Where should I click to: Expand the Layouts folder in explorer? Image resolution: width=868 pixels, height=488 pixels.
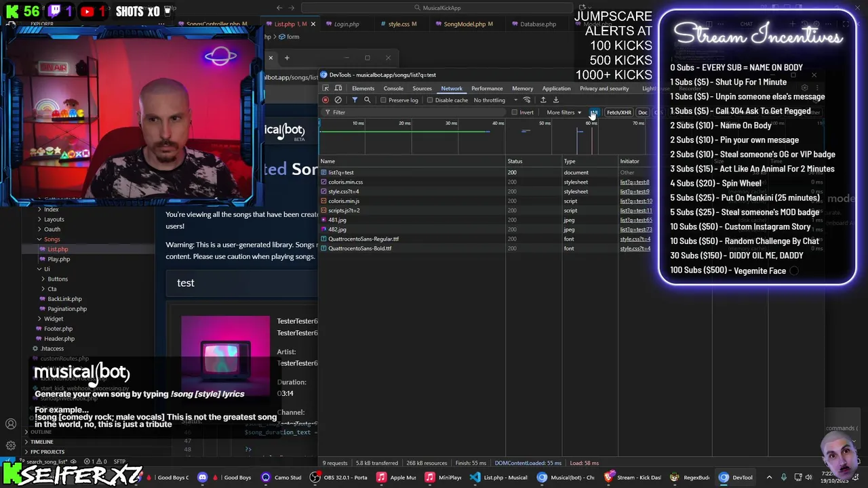tap(54, 220)
